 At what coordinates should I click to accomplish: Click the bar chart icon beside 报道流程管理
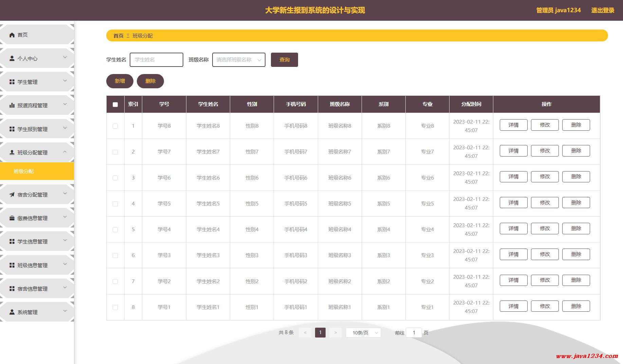click(12, 105)
